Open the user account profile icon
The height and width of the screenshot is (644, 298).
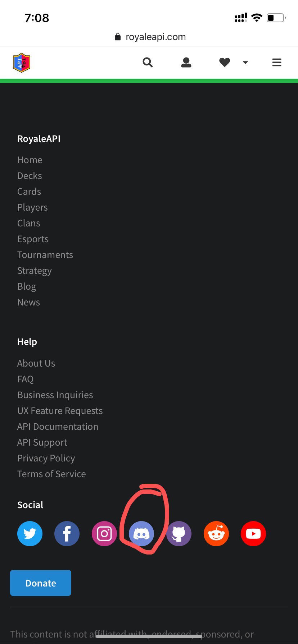click(x=186, y=63)
